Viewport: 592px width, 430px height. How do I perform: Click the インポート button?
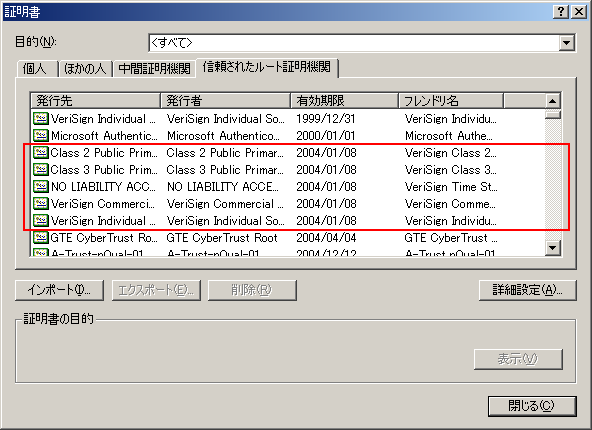click(x=59, y=290)
